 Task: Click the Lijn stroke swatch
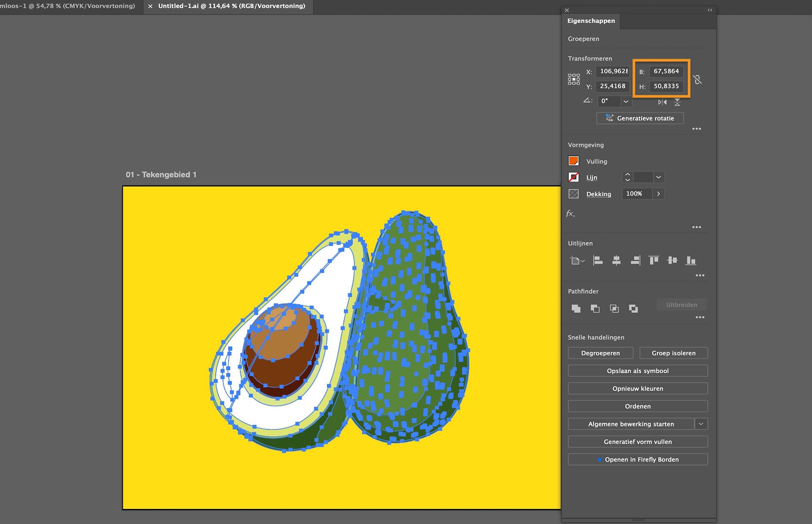[573, 177]
